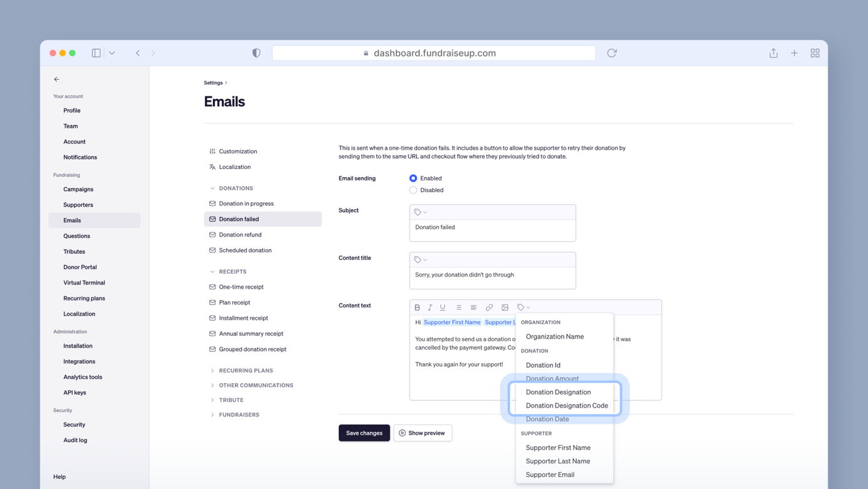Toggle bold formatting in Content text toolbar
Viewport: 868px width, 489px height.
(x=417, y=307)
